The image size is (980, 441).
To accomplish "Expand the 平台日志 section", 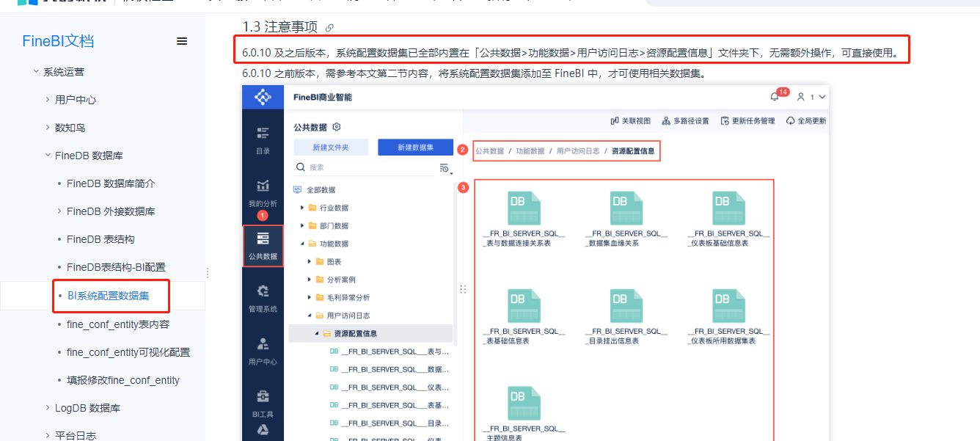I will coord(48,436).
